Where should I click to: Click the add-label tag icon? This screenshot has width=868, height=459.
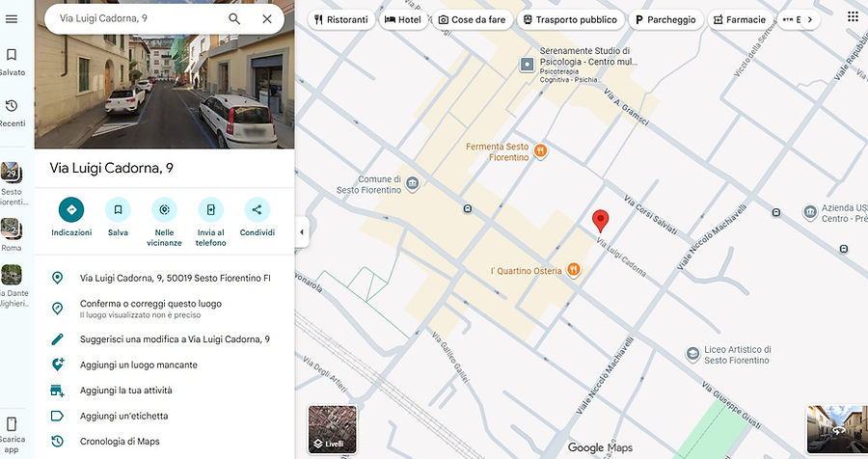coord(57,416)
